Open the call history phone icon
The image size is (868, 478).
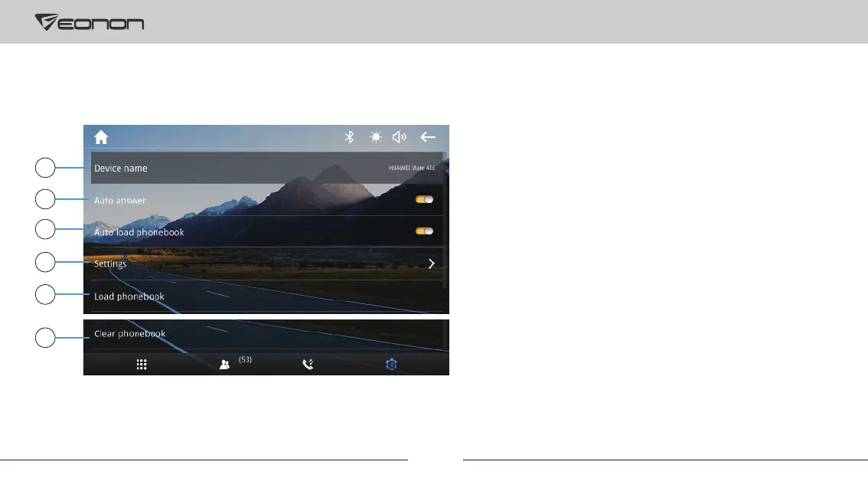point(308,365)
